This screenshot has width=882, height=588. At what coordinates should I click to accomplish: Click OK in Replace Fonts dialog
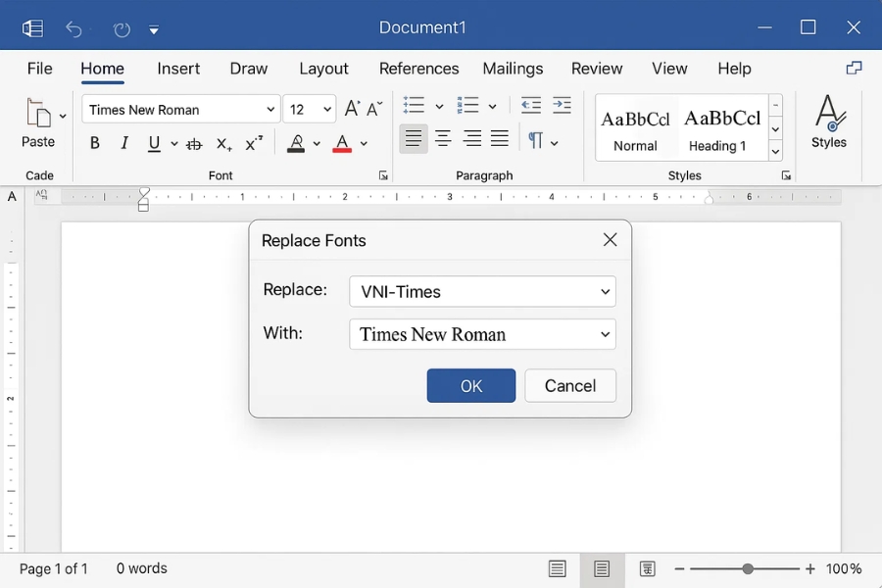470,385
